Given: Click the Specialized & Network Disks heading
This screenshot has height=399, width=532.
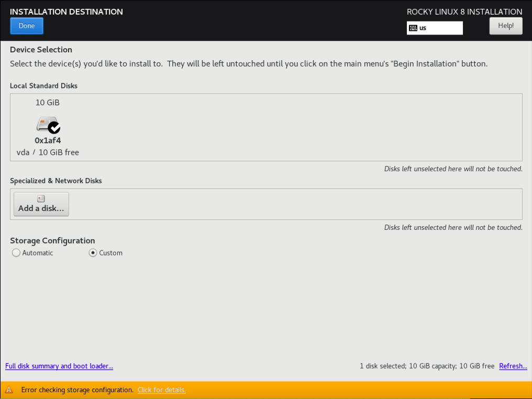Looking at the screenshot, I should 56,181.
